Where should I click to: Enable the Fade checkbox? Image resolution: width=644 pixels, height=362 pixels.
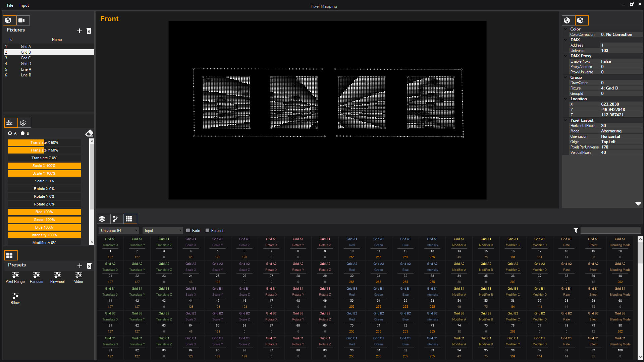coord(188,230)
